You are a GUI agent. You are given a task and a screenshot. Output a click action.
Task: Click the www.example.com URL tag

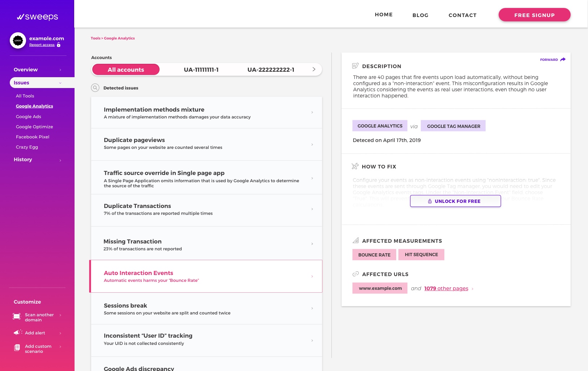point(380,288)
